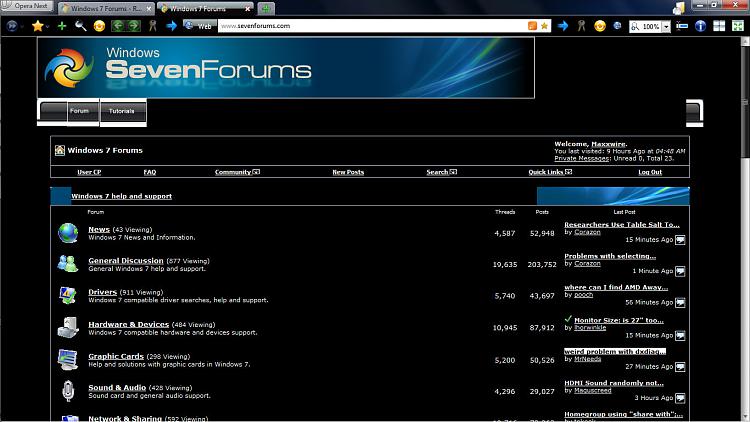Go to last post icon in News row
This screenshot has width=750, height=422.
(680, 240)
